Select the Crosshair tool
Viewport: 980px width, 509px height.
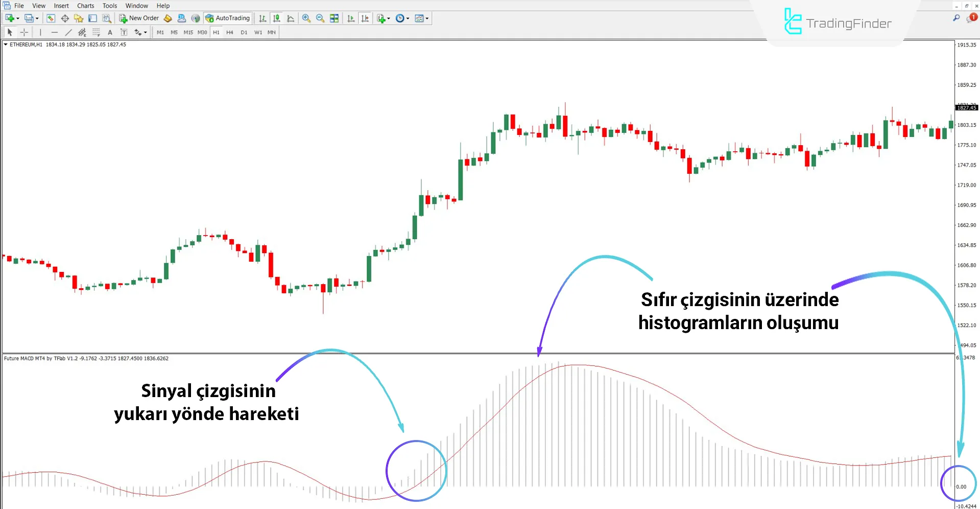(x=24, y=32)
